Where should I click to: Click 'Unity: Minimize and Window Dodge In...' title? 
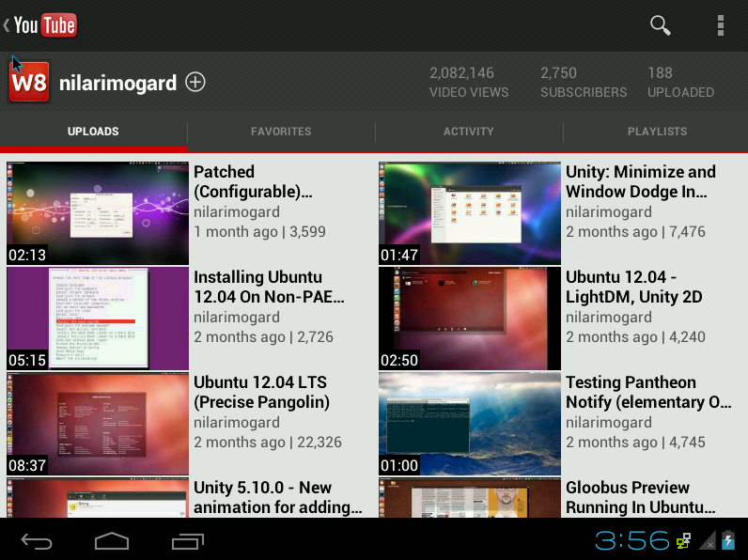coord(641,181)
